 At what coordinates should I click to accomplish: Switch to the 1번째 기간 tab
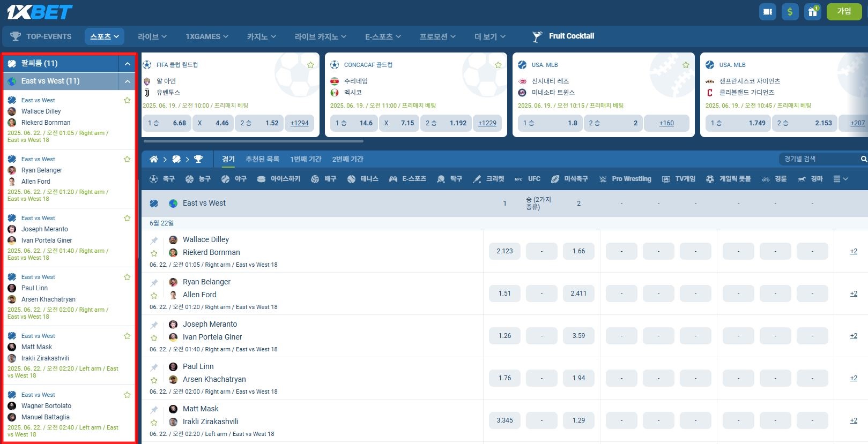[x=306, y=159]
